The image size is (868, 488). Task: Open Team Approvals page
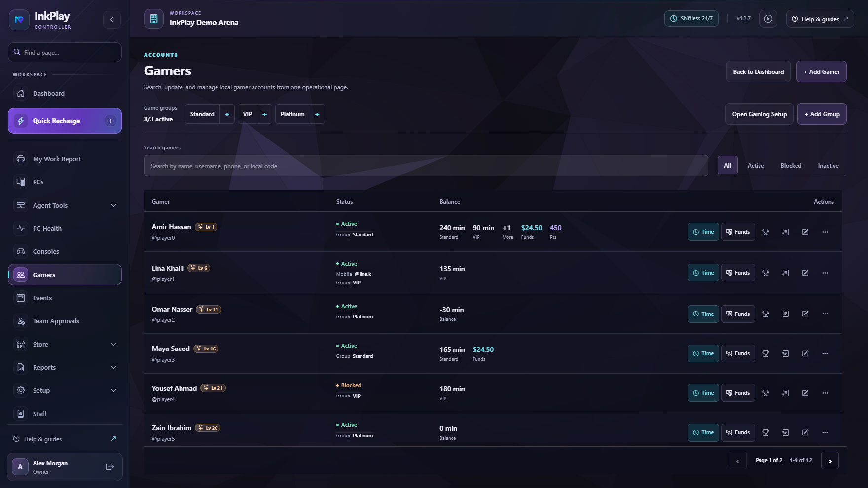tap(65, 321)
